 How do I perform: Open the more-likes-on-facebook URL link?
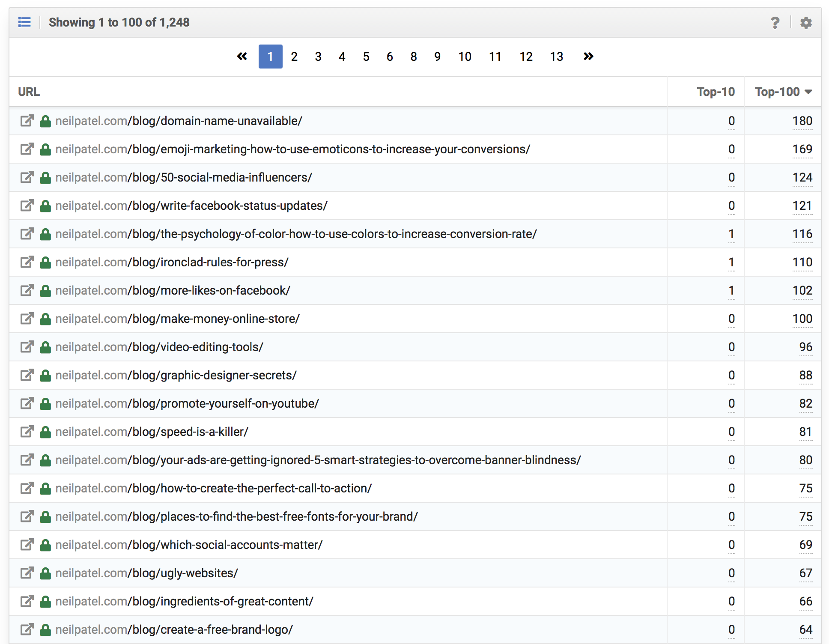click(173, 290)
